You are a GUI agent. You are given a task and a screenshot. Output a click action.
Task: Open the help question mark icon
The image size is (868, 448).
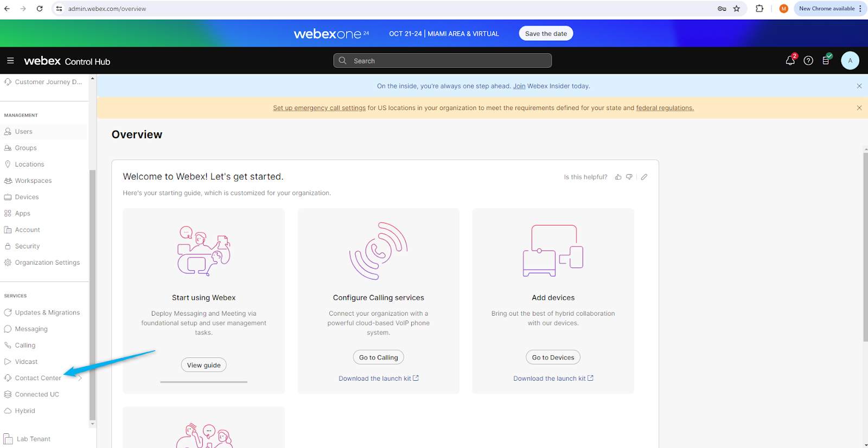pyautogui.click(x=808, y=61)
